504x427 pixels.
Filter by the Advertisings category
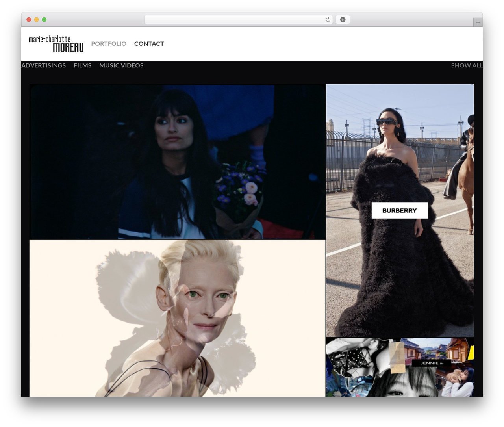[x=43, y=65]
